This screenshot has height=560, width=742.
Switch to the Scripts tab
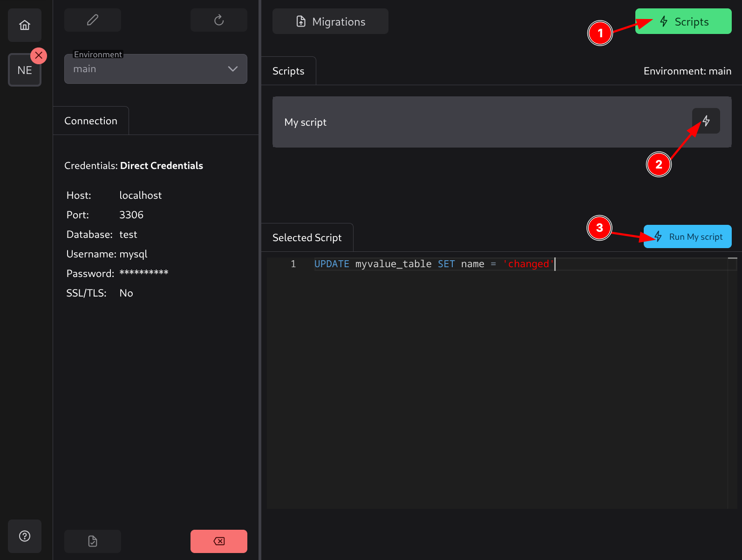coord(288,71)
